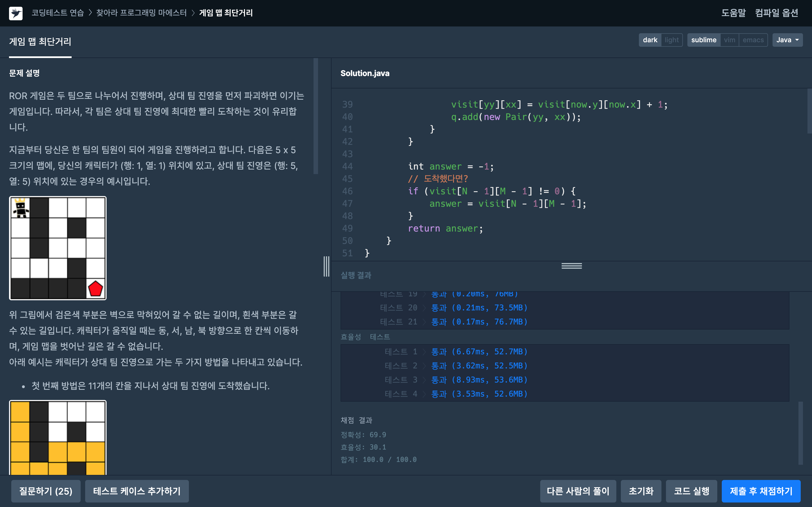Switch editor theme to light

(x=671, y=40)
